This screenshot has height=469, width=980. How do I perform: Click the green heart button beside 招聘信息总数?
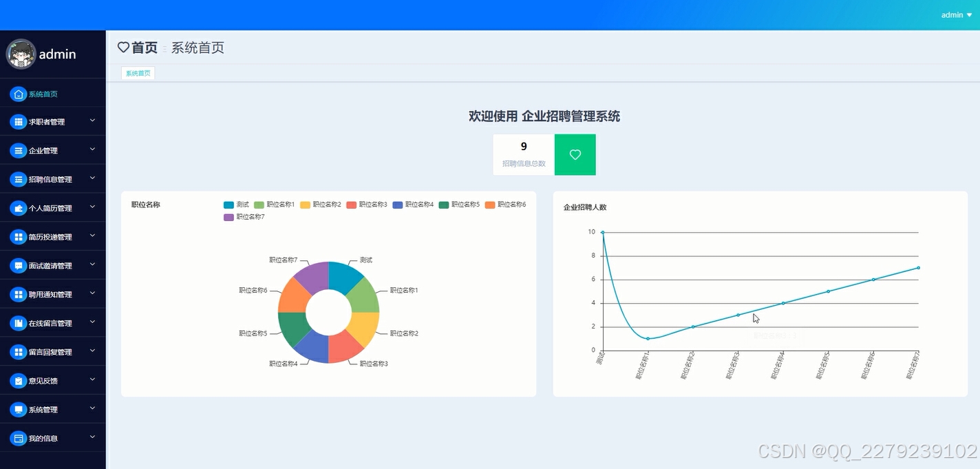click(575, 154)
